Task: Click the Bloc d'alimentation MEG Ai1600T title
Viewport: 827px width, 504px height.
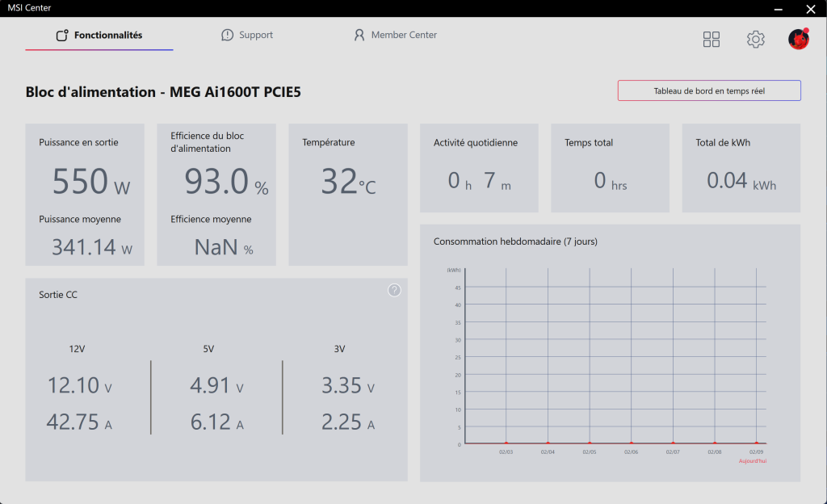Action: (x=163, y=92)
